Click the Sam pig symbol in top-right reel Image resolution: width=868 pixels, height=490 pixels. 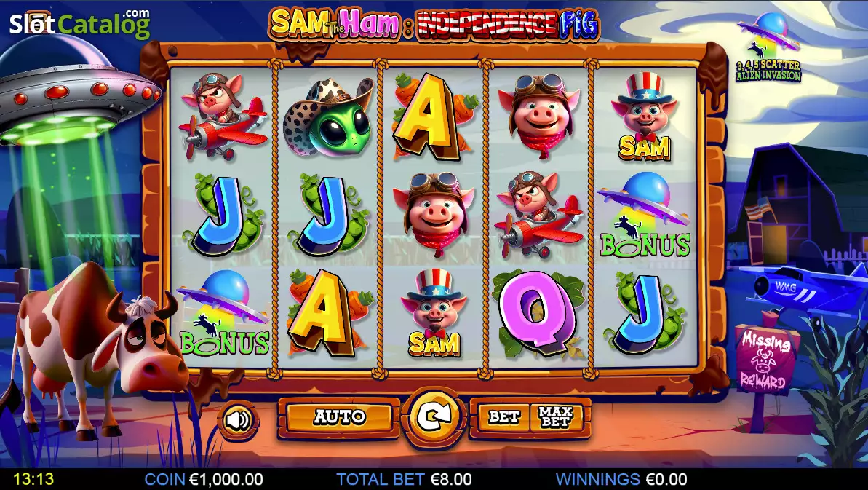coord(645,116)
